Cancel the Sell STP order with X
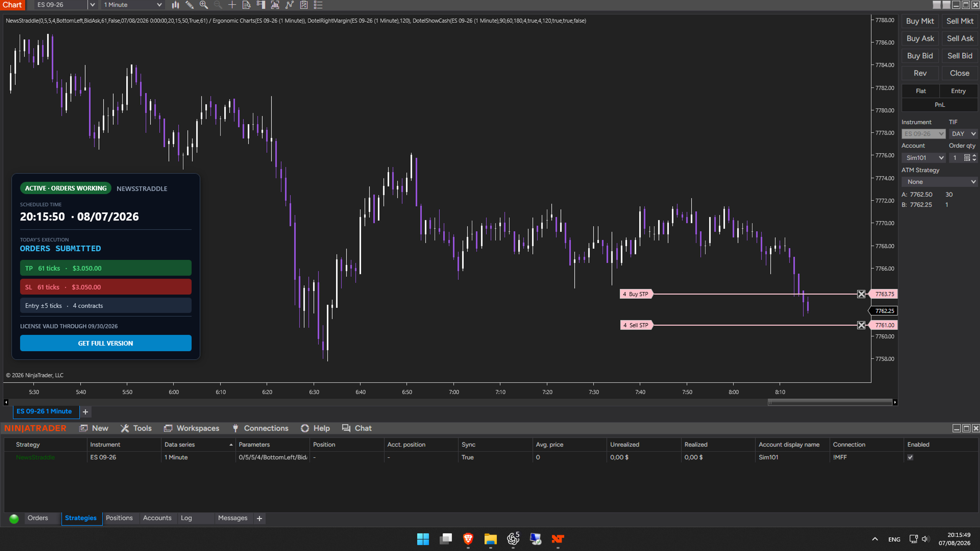The height and width of the screenshot is (551, 980). pos(861,325)
